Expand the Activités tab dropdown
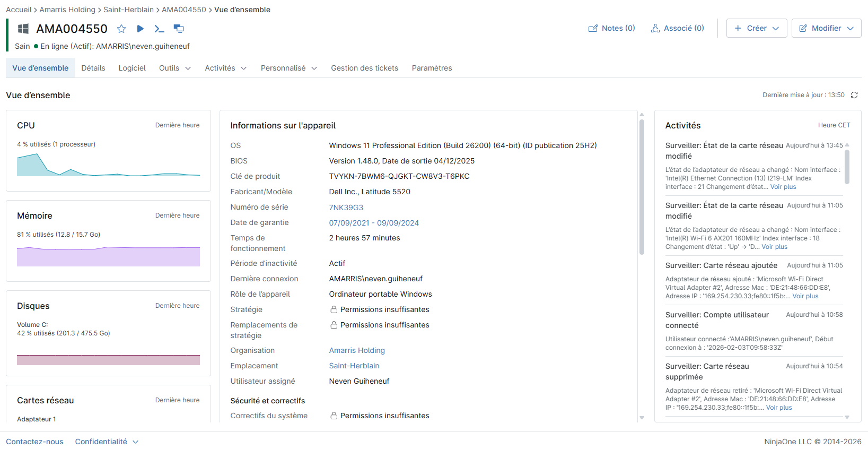 pos(225,68)
